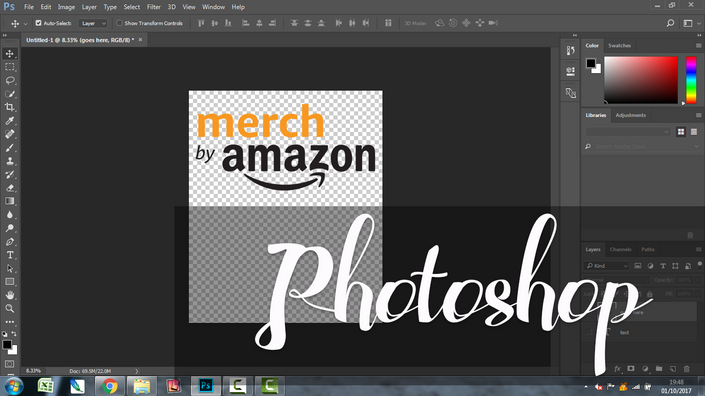This screenshot has width=705, height=396.
Task: Switch Libraries to grid view
Action: (681, 132)
